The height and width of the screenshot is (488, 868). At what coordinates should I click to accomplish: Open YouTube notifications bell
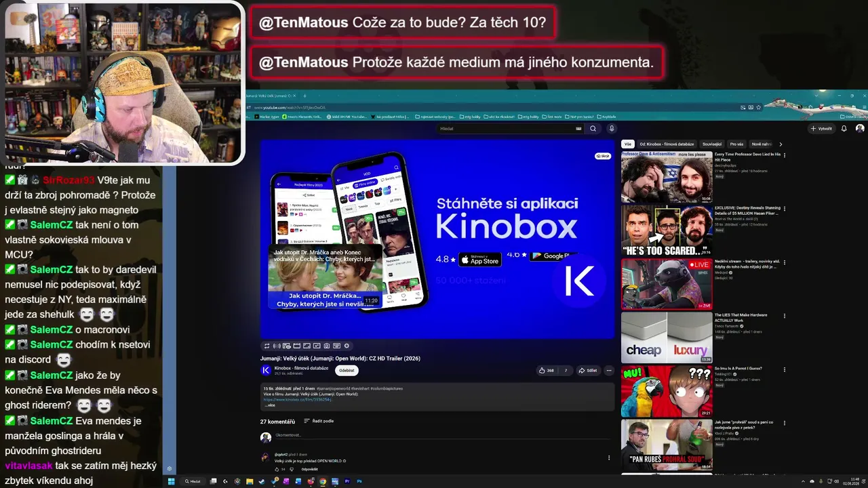pyautogui.click(x=844, y=129)
